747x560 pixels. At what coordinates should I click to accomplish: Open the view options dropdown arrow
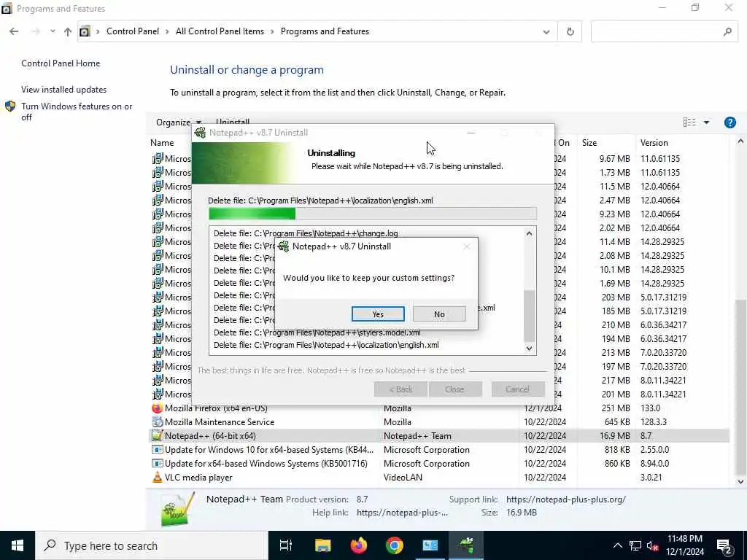[x=706, y=122]
